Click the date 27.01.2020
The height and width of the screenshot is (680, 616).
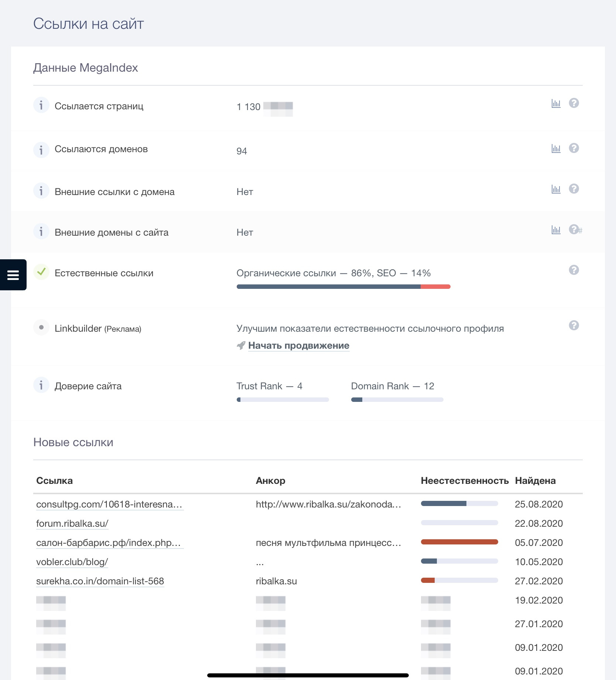pyautogui.click(x=539, y=624)
